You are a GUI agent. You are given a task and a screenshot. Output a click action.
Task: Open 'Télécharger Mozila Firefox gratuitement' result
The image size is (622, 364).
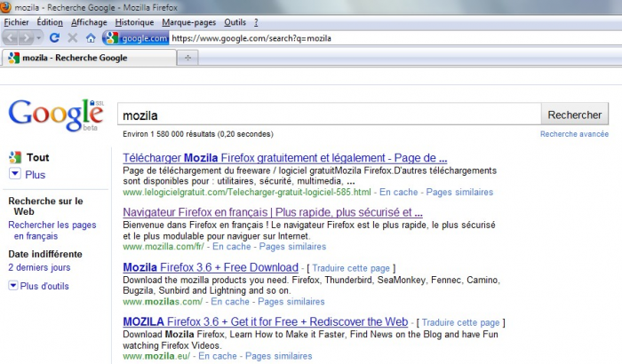pyautogui.click(x=285, y=158)
